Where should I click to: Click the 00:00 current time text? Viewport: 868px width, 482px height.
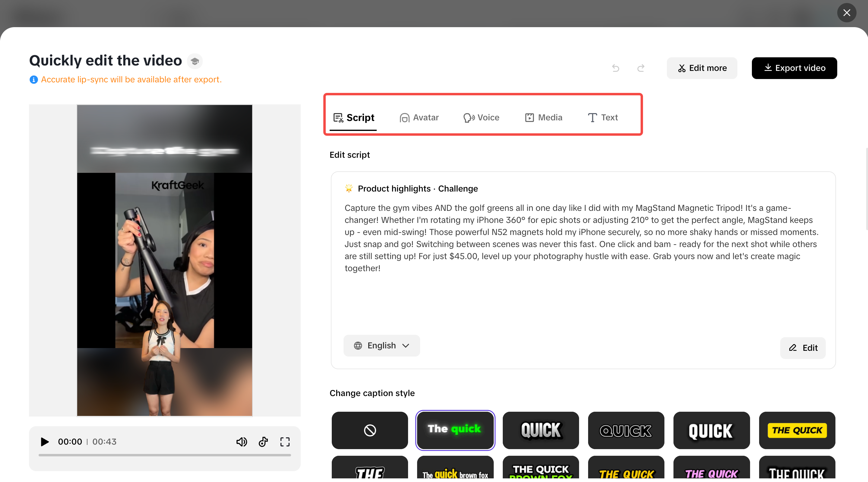tap(70, 442)
